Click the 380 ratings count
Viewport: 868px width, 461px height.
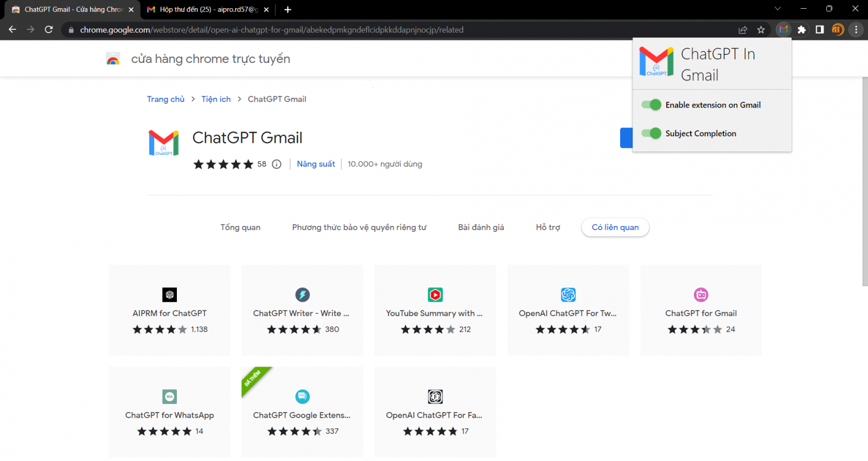point(332,330)
